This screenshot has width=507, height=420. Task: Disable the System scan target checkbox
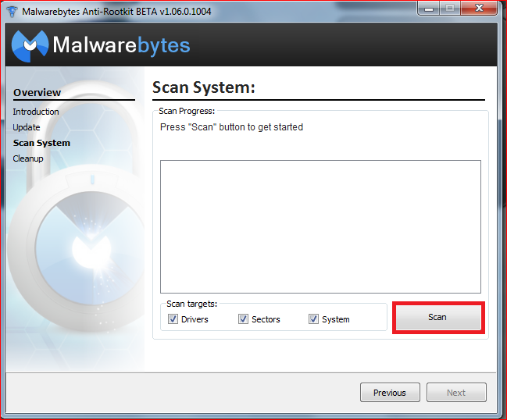pos(313,319)
